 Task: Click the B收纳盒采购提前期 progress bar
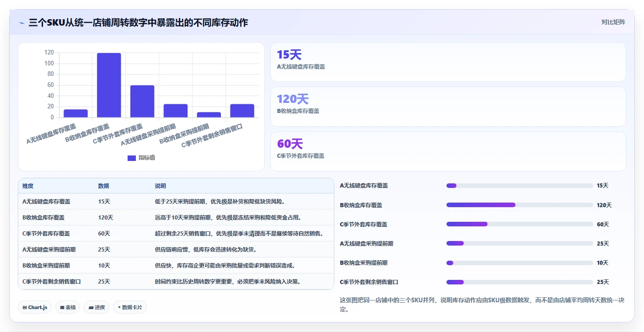coord(520,262)
